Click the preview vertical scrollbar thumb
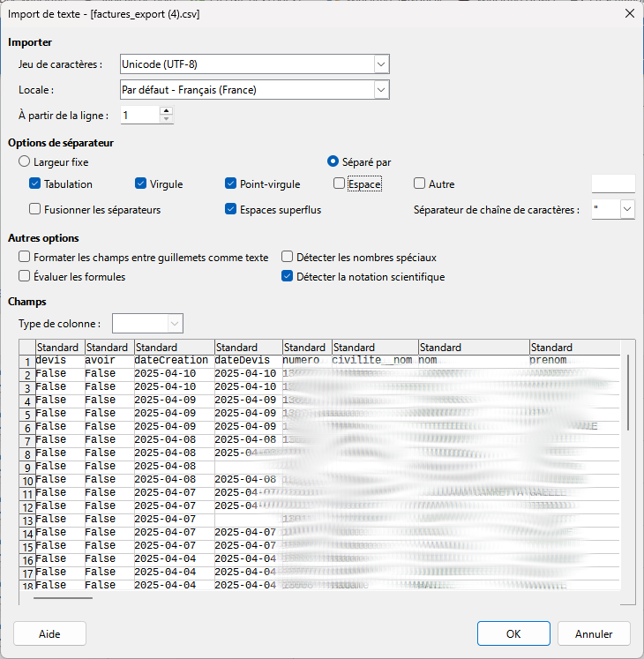 point(628,393)
